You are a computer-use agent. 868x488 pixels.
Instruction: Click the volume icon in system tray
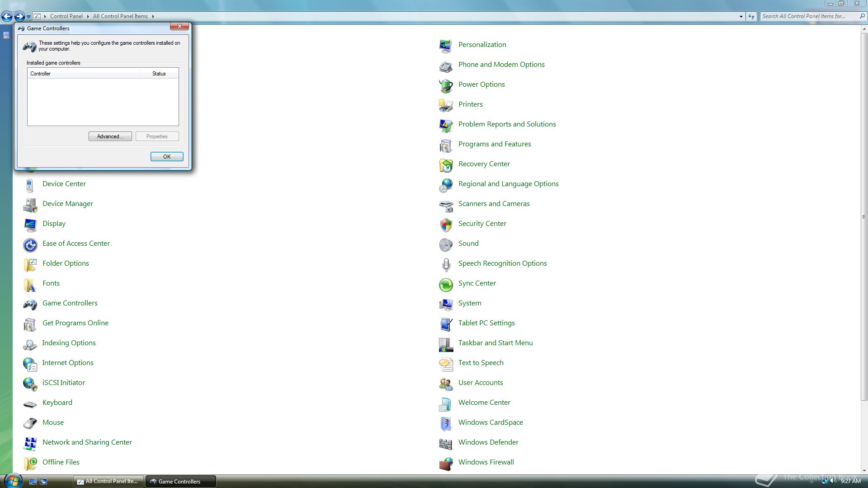[x=833, y=481]
